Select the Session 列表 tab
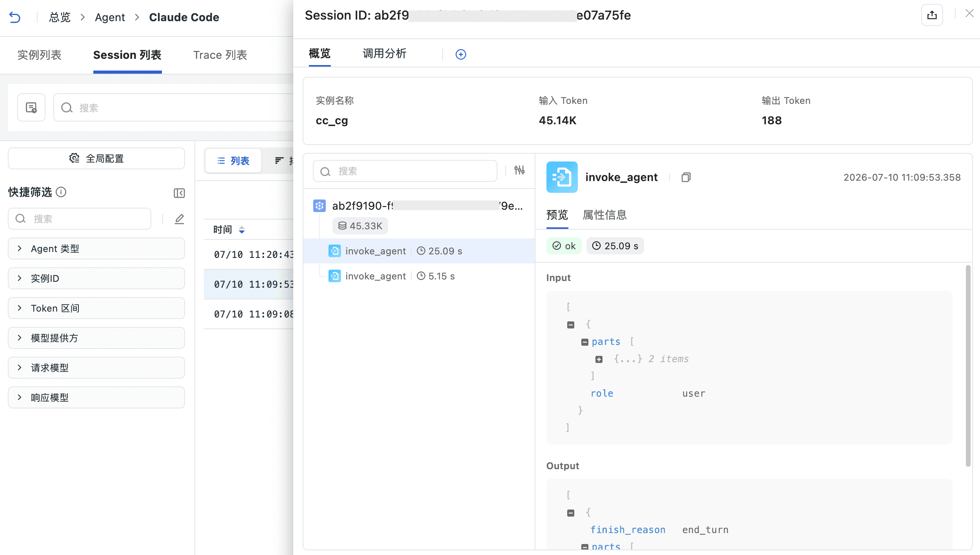The height and width of the screenshot is (555, 980). tap(127, 55)
